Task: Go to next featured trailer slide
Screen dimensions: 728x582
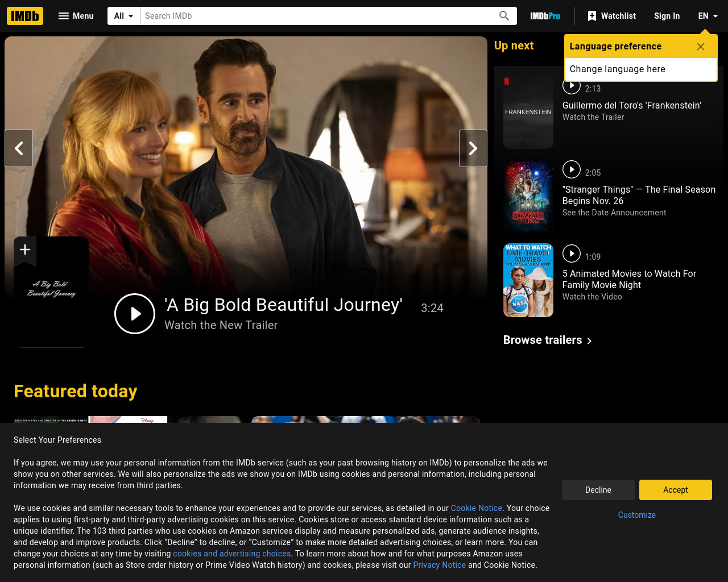Action: coord(473,148)
